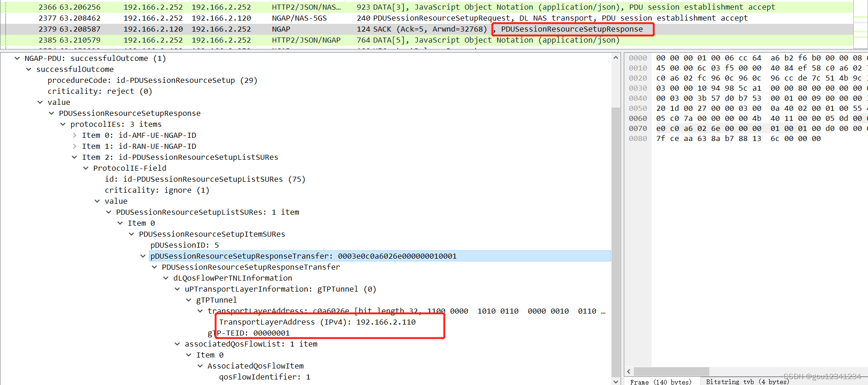Select Item 0 under PDUSessionResourceSetupListSURes

click(141, 223)
